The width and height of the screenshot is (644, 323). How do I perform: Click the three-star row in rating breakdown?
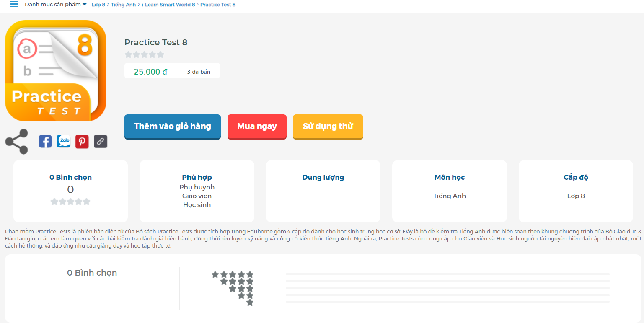pos(241,289)
